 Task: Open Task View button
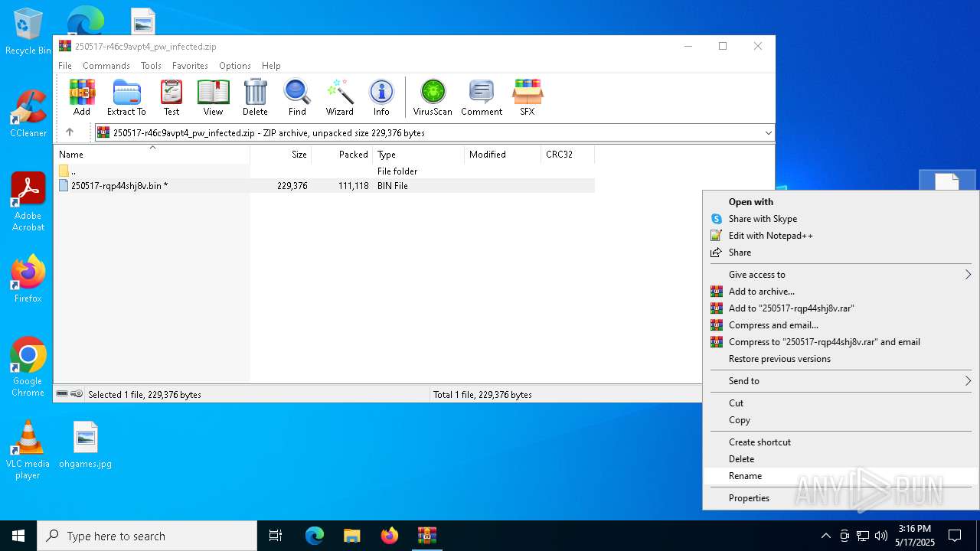click(x=276, y=536)
